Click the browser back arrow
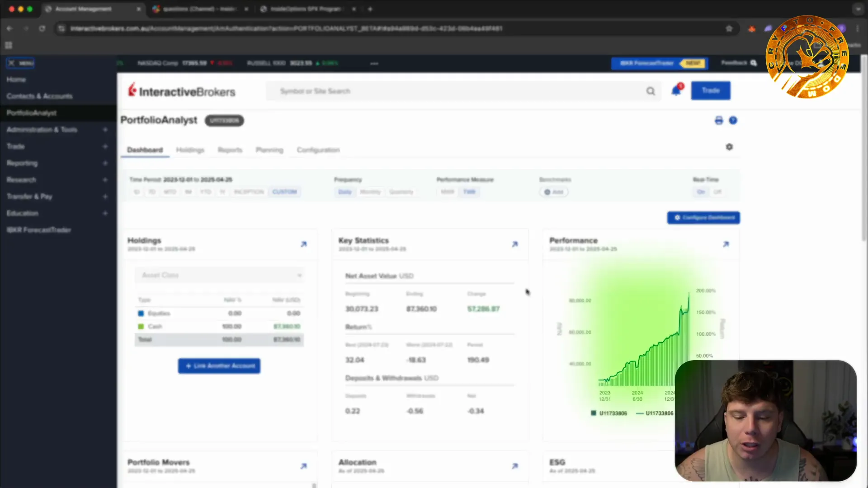 [9, 28]
